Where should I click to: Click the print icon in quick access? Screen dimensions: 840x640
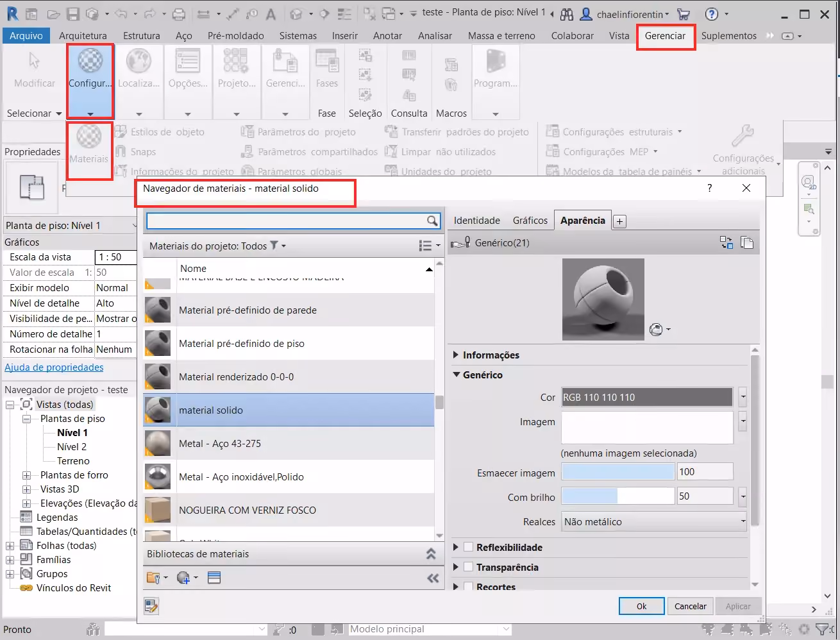click(179, 13)
